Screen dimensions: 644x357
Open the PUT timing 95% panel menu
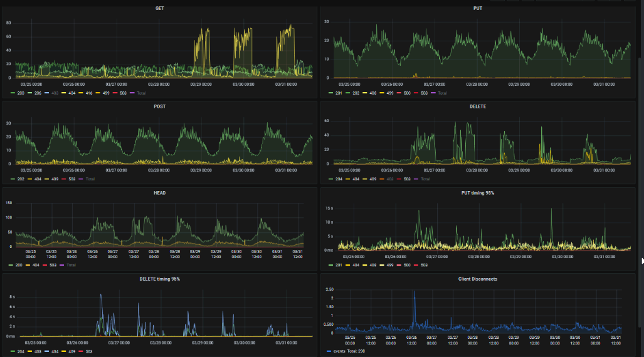tap(478, 193)
